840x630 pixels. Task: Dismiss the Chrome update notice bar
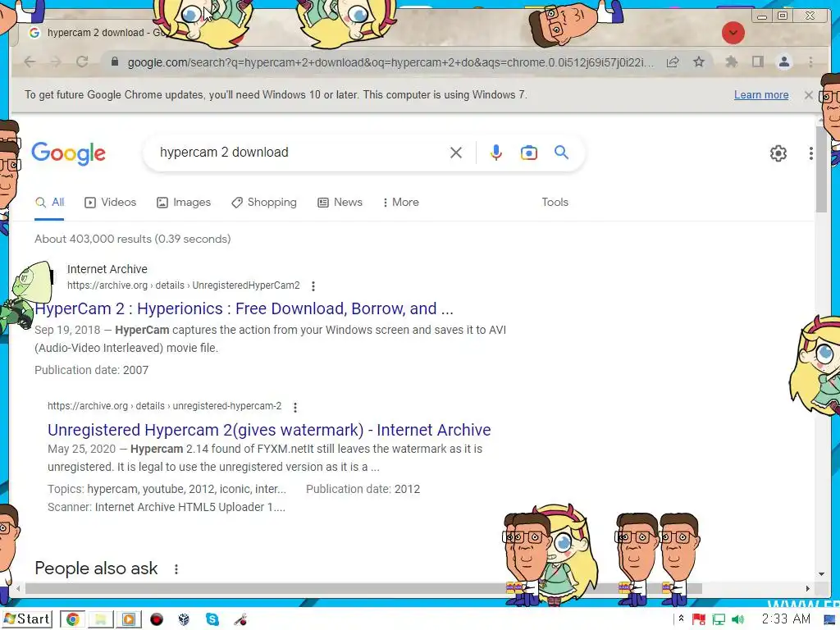tap(808, 95)
